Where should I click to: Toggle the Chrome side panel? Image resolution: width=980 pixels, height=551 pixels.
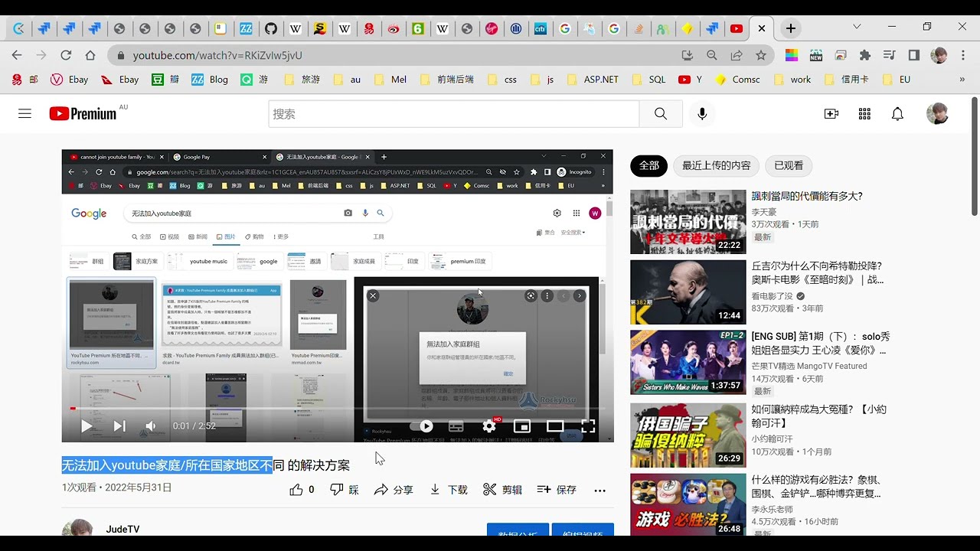[913, 55]
